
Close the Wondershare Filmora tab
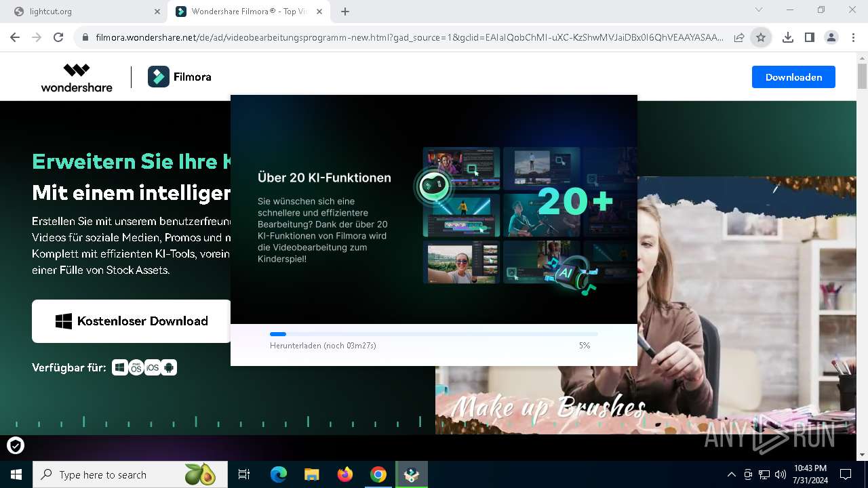click(319, 12)
